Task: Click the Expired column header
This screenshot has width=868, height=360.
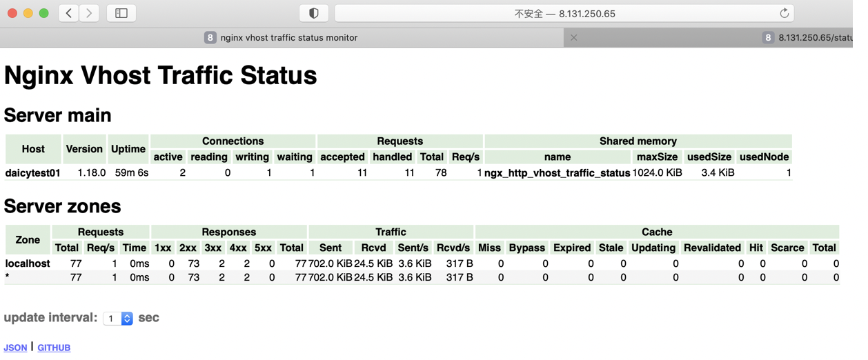Action: coord(572,248)
